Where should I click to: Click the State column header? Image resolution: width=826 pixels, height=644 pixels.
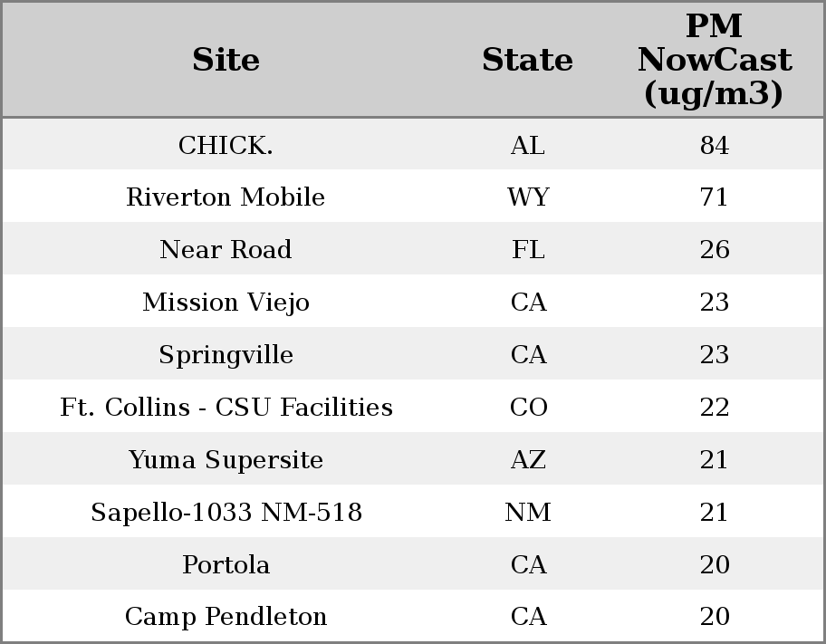527,60
